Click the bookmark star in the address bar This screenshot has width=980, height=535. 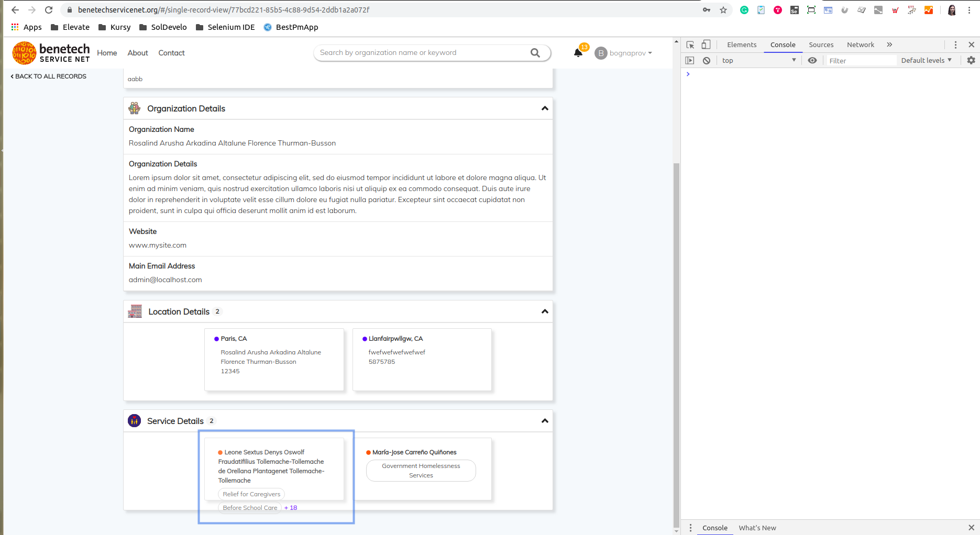(x=723, y=9)
